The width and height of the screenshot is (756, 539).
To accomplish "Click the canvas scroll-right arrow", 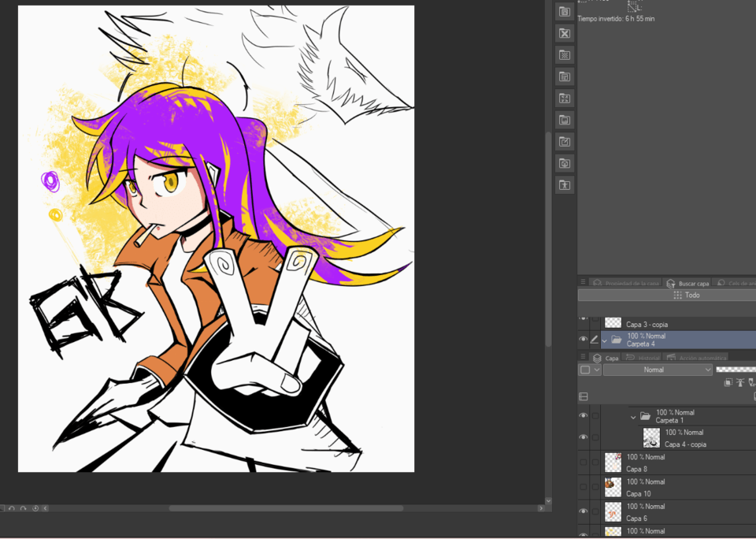I will 540,508.
